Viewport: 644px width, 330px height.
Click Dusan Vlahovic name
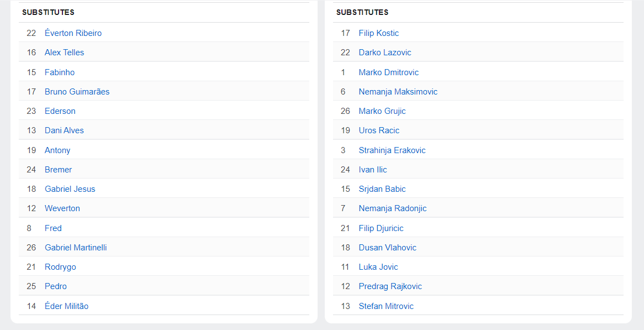point(387,247)
